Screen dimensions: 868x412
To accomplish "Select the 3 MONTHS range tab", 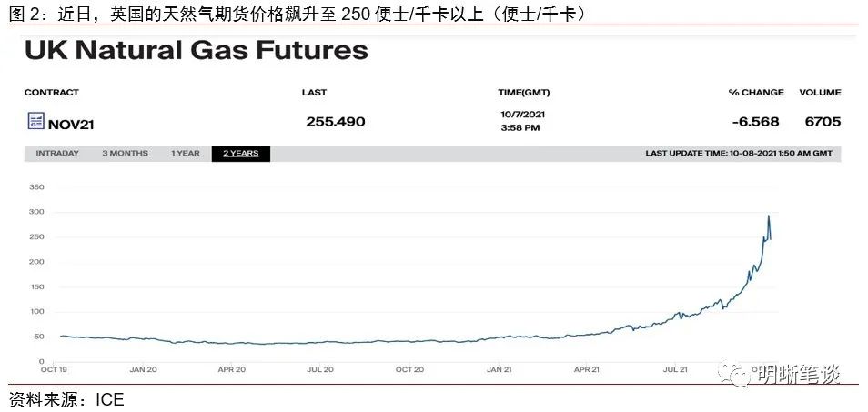I will click(x=126, y=153).
